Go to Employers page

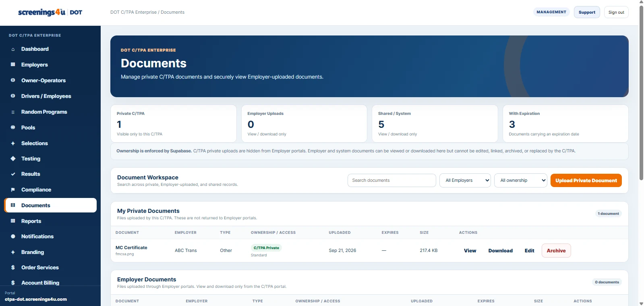pyautogui.click(x=50, y=65)
